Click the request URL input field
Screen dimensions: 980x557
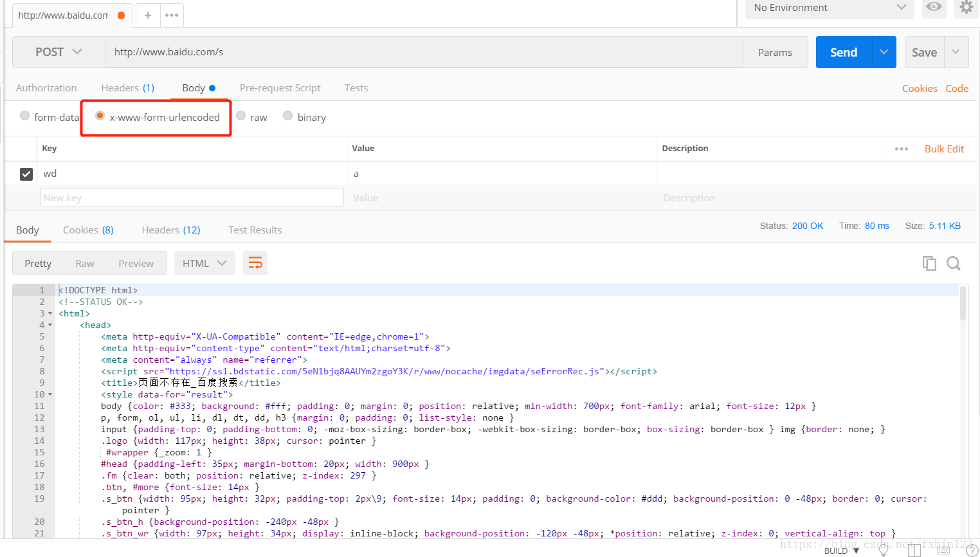point(423,52)
